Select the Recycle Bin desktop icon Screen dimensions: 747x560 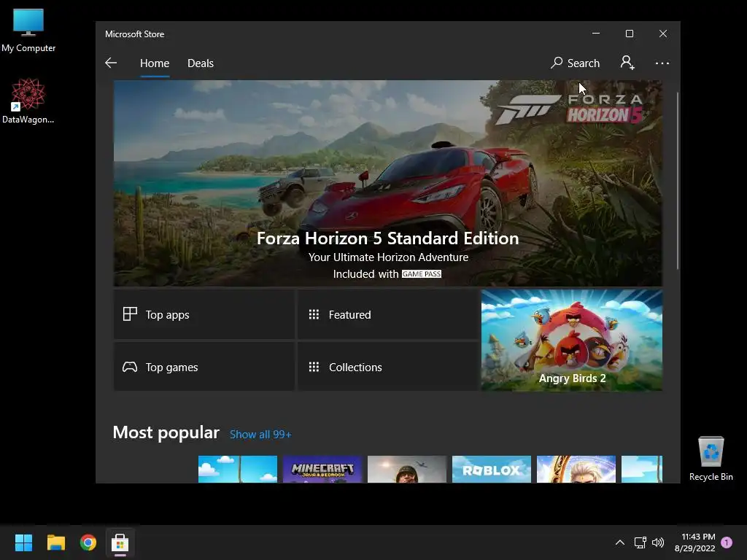tap(711, 459)
